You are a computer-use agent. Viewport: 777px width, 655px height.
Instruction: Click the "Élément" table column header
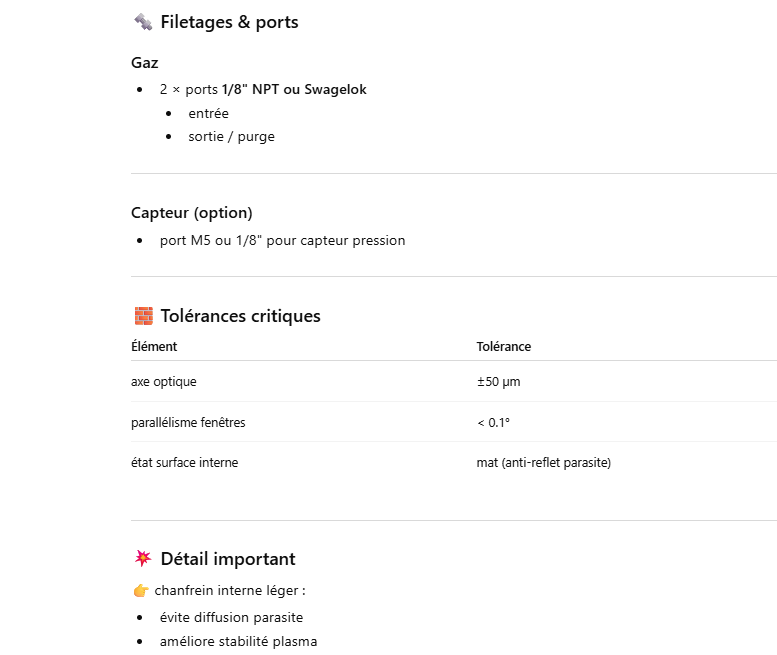click(x=154, y=347)
